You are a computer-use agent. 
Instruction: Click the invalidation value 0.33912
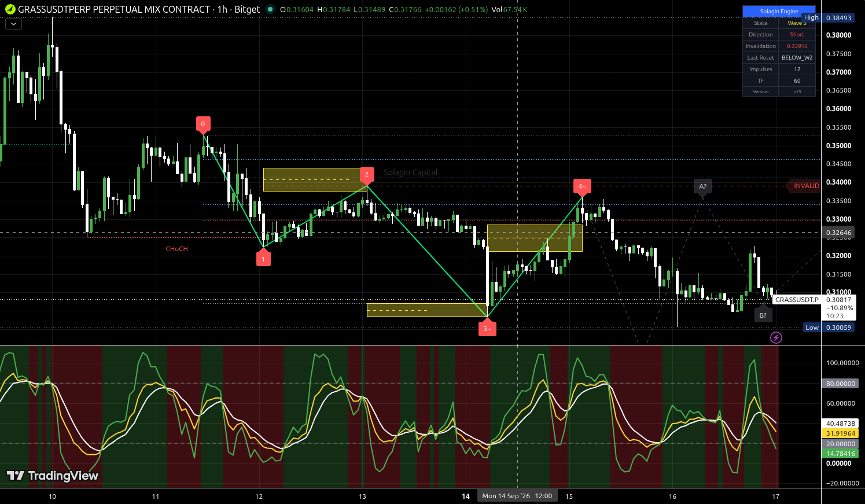pyautogui.click(x=797, y=46)
